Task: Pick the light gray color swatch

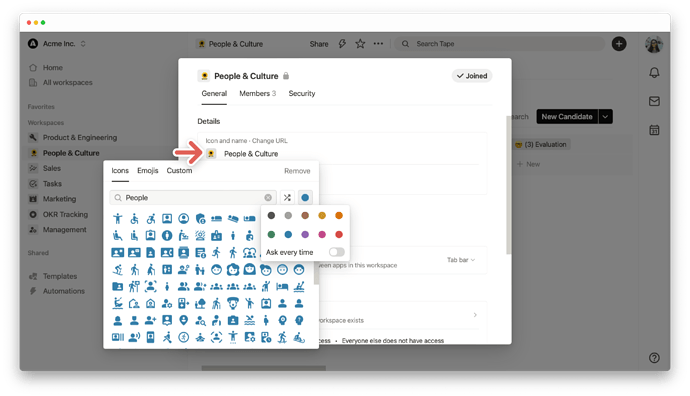Action: (288, 216)
